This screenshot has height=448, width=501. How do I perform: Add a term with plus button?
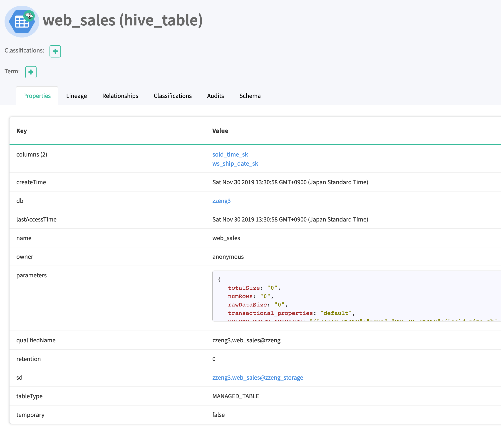click(31, 72)
